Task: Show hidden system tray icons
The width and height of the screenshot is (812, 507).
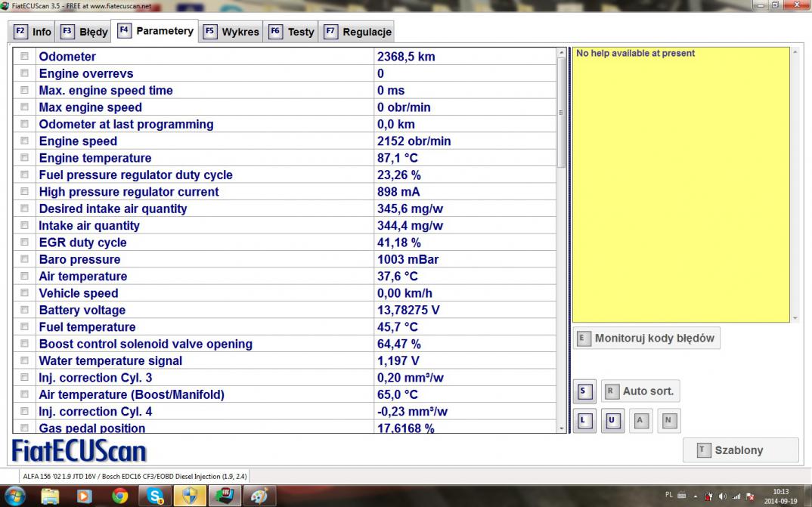Action: point(695,496)
